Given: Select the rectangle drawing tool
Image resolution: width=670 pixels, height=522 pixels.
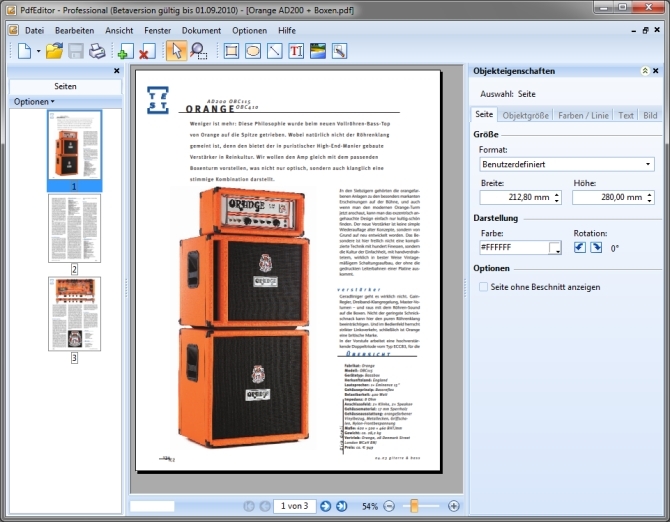Looking at the screenshot, I should [232, 51].
